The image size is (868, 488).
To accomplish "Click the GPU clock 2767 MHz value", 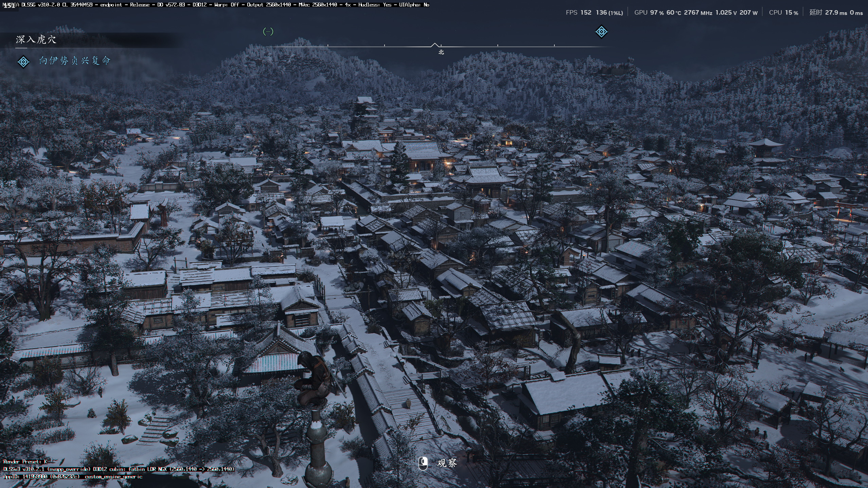I will [698, 13].
